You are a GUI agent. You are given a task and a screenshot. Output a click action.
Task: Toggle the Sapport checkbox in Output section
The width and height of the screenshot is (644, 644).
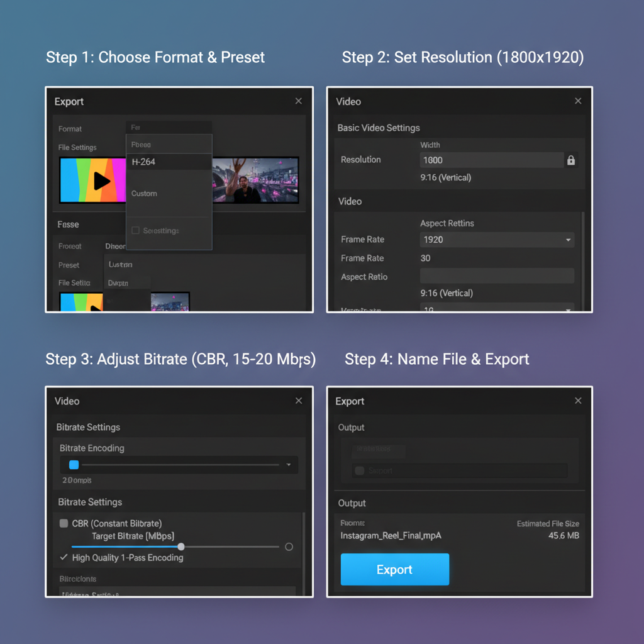(359, 470)
